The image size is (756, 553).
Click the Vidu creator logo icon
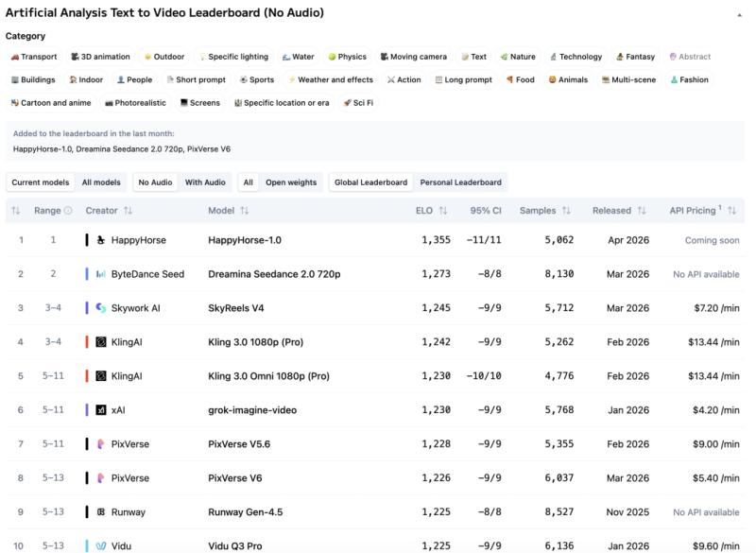pyautogui.click(x=101, y=545)
